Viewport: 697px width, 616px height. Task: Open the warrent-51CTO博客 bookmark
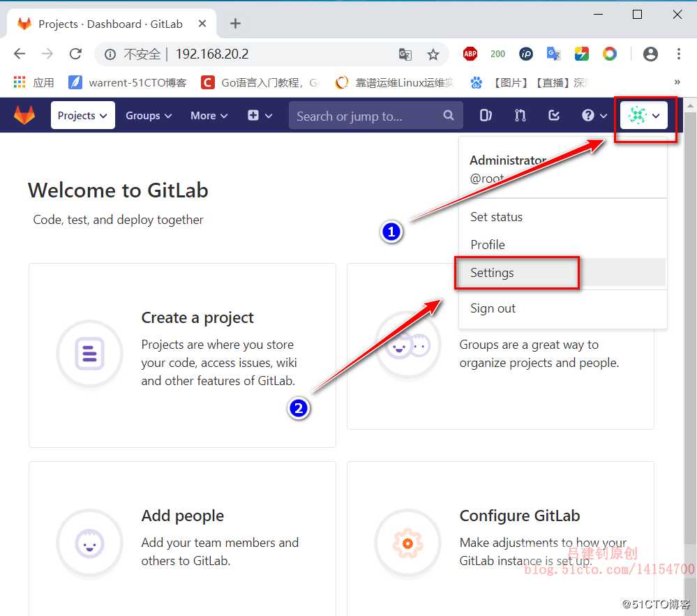click(128, 82)
